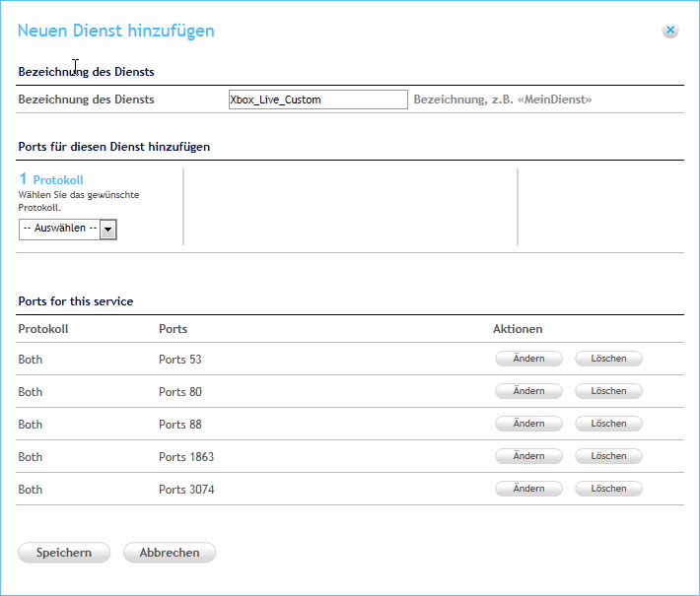700x596 pixels.
Task: Delete the Ports 80 entry
Action: [608, 391]
